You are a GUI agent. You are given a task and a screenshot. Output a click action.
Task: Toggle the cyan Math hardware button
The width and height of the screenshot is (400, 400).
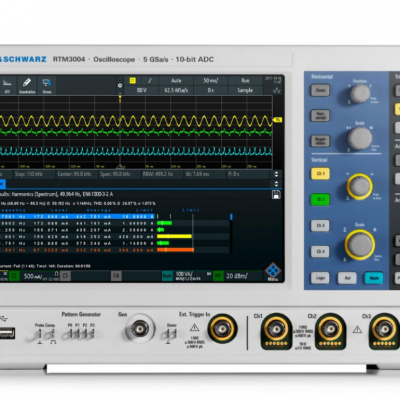(374, 278)
